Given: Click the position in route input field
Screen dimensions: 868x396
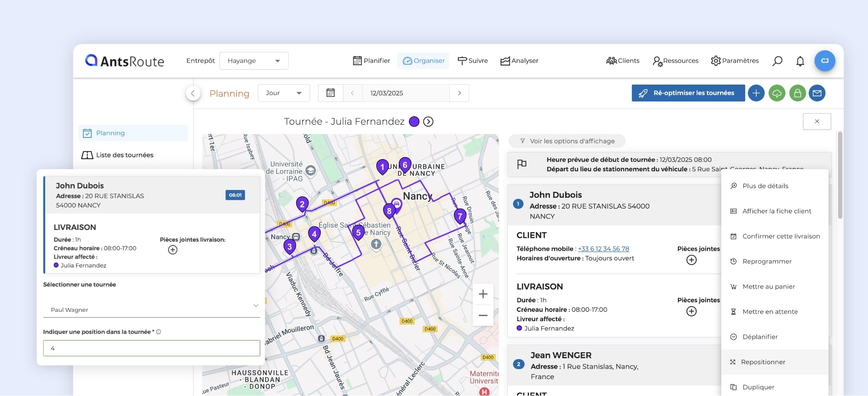Looking at the screenshot, I should tap(151, 348).
